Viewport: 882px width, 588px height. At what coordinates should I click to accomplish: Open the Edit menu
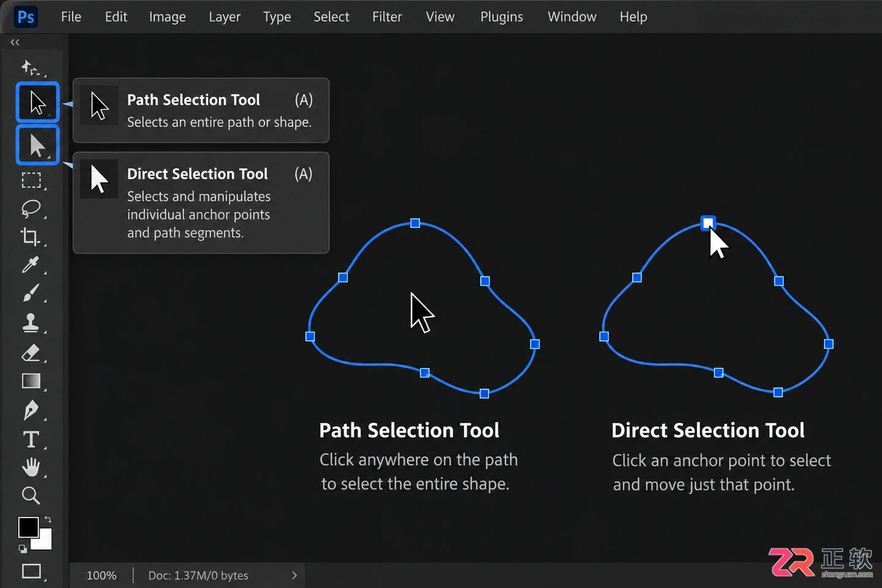(x=116, y=17)
